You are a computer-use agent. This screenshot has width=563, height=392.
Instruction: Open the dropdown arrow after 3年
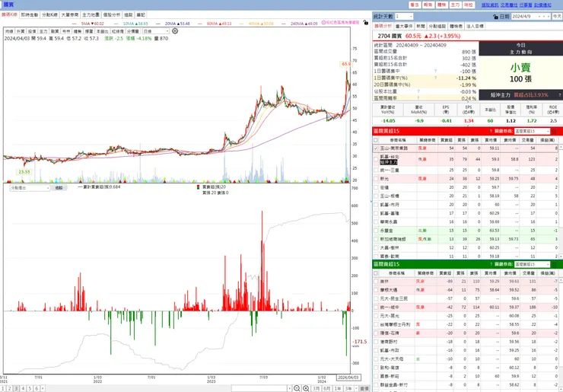356,388
